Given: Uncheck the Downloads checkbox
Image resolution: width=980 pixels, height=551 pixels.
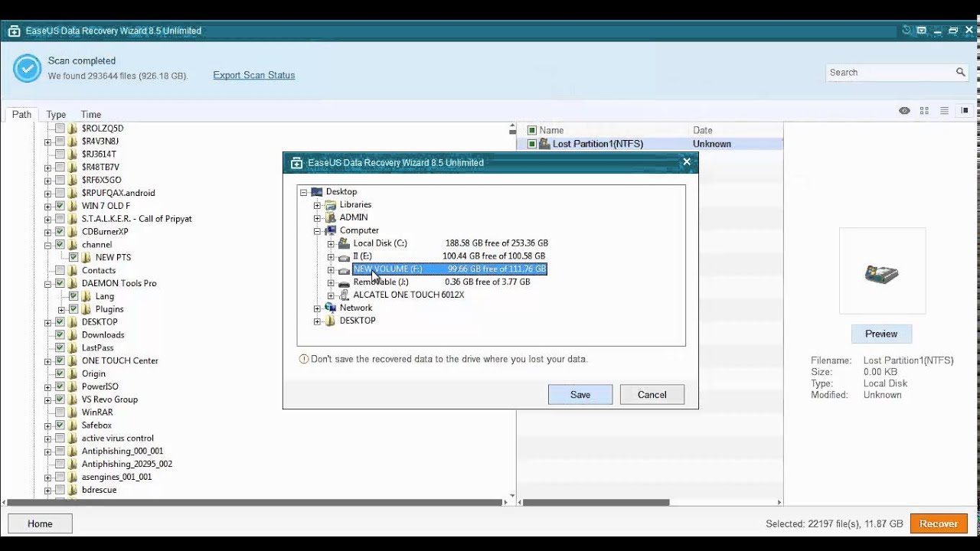Looking at the screenshot, I should tap(60, 335).
